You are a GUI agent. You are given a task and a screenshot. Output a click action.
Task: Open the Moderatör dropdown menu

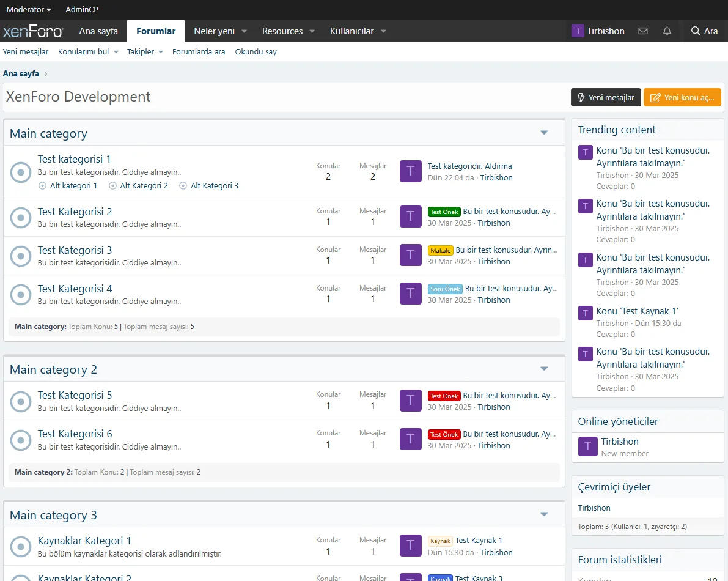point(28,9)
